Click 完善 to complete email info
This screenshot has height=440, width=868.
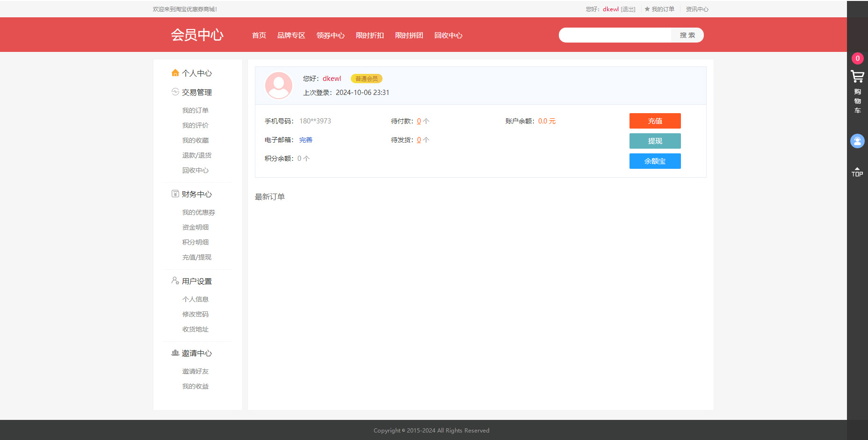(x=305, y=139)
